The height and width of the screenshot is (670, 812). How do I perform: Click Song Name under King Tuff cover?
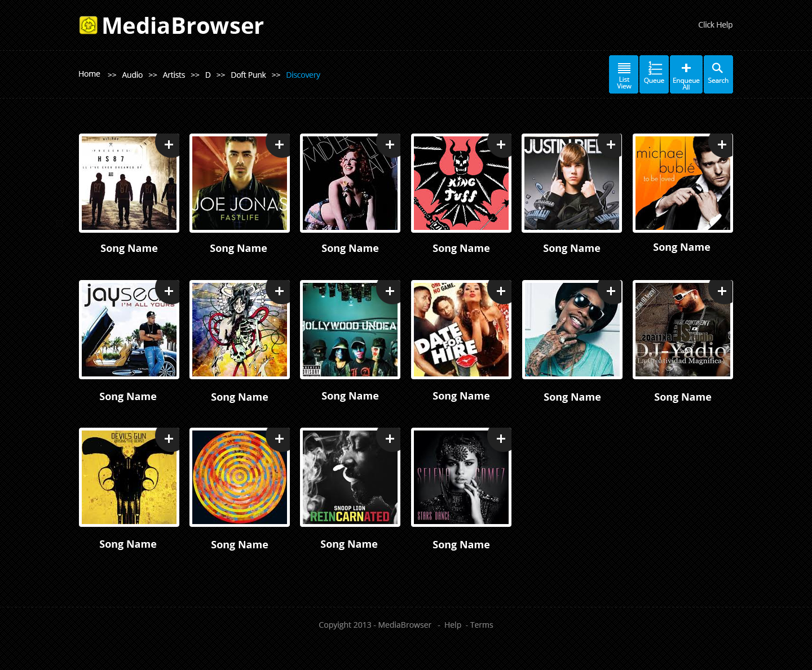[461, 249]
